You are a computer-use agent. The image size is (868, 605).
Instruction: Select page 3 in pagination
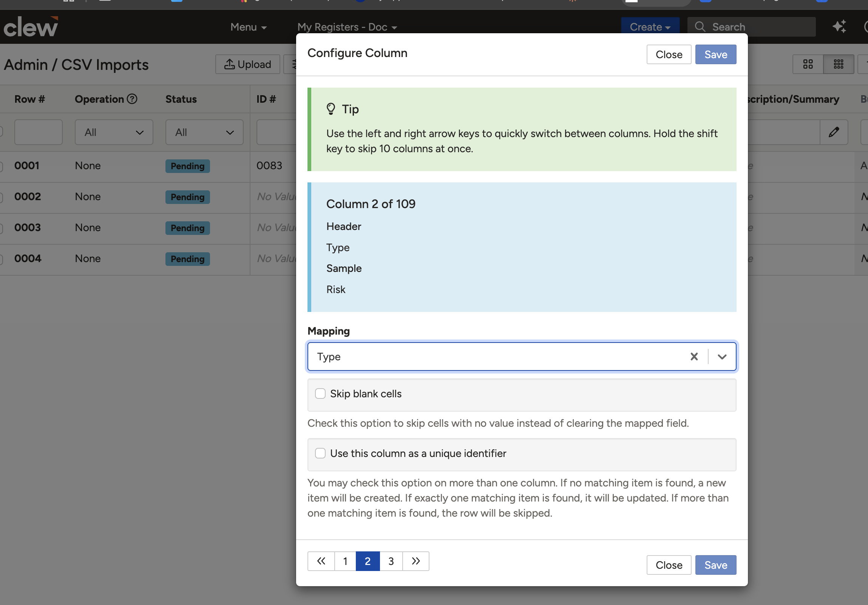[391, 561]
